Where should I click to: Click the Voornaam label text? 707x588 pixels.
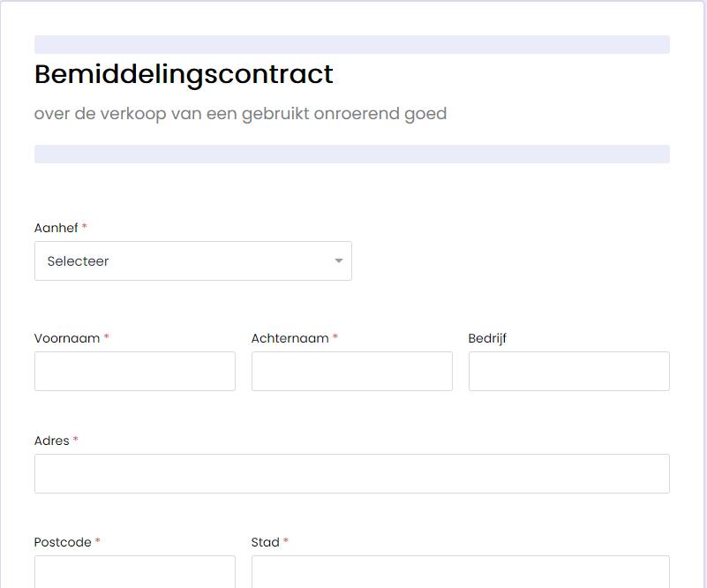click(x=67, y=338)
